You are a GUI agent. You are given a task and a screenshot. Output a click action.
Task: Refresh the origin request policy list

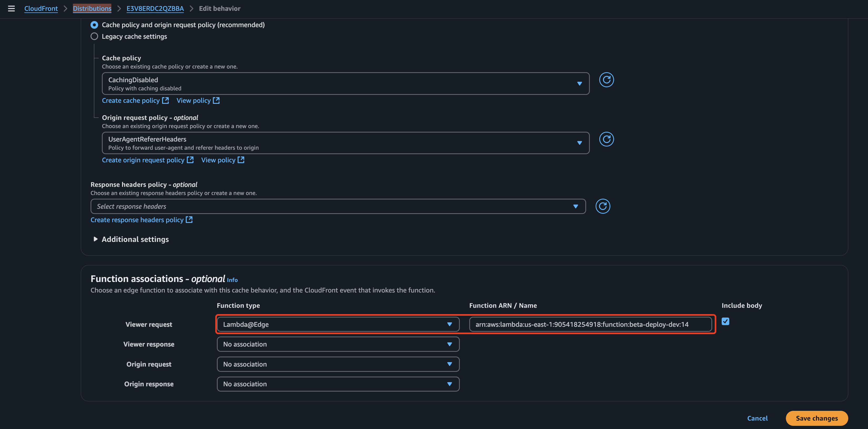606,139
